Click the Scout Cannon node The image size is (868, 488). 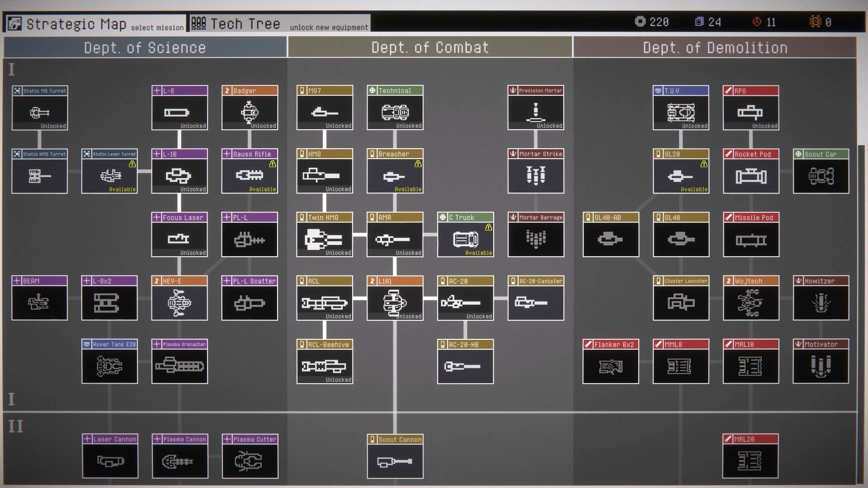[x=395, y=461]
